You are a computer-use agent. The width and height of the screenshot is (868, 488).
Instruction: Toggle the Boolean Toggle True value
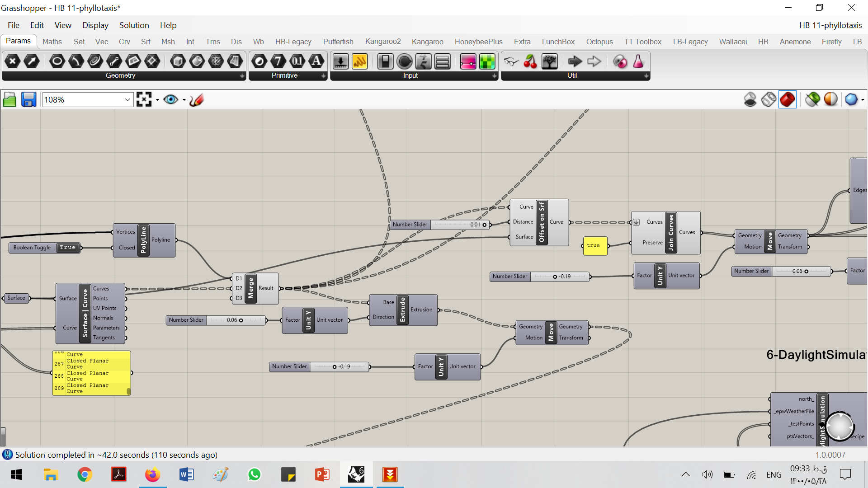coord(68,248)
